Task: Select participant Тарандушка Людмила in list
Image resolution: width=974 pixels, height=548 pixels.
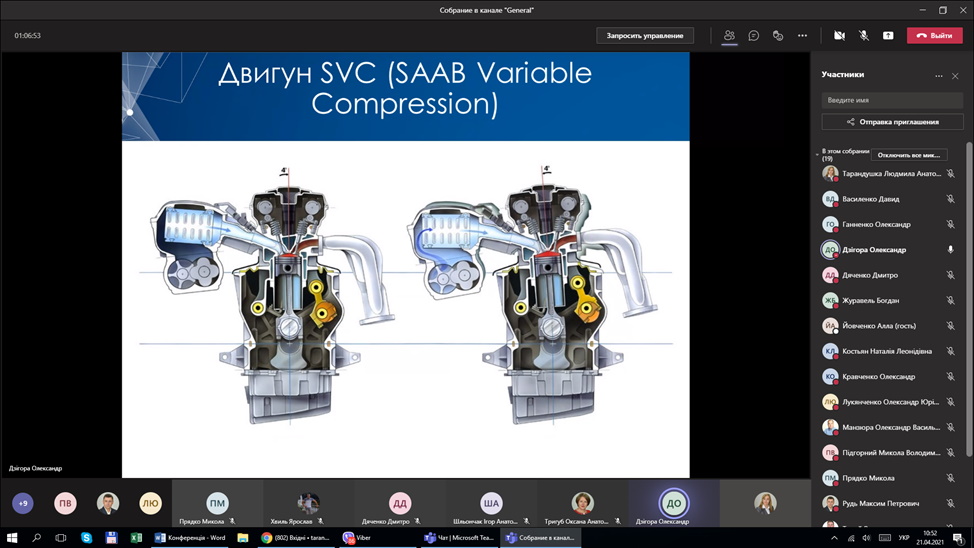Action: pos(890,173)
